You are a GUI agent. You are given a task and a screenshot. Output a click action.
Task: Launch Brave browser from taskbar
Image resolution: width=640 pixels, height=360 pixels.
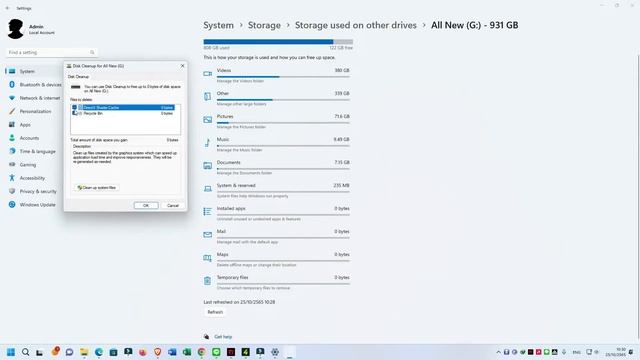(x=157, y=352)
